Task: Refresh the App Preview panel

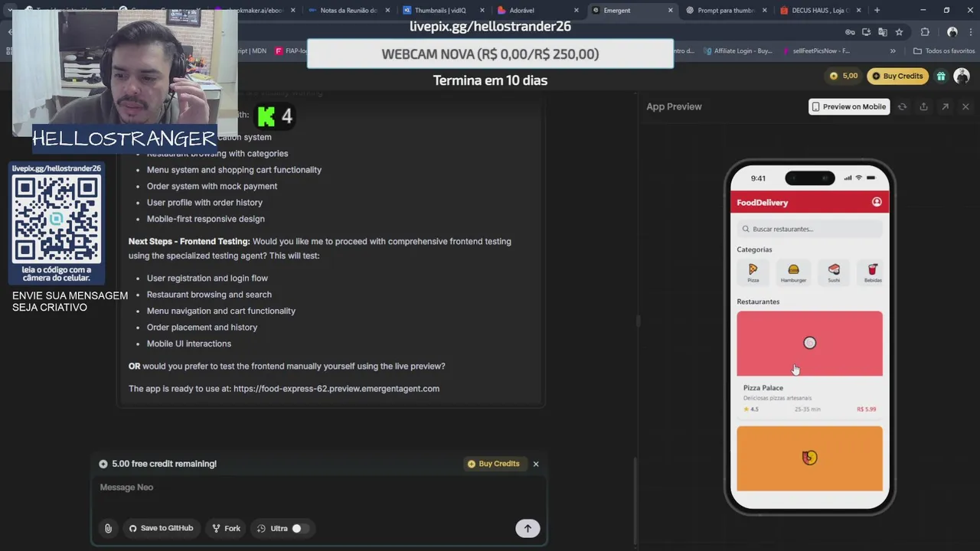Action: (x=902, y=106)
